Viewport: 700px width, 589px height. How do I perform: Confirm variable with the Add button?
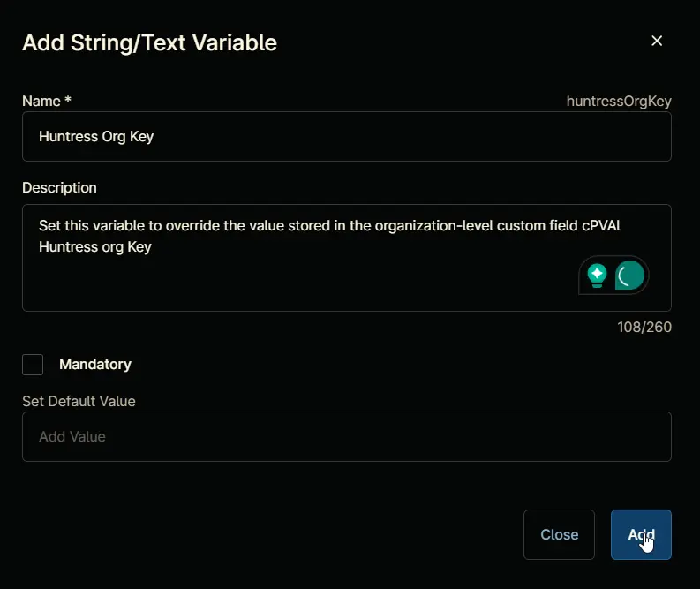click(x=641, y=534)
